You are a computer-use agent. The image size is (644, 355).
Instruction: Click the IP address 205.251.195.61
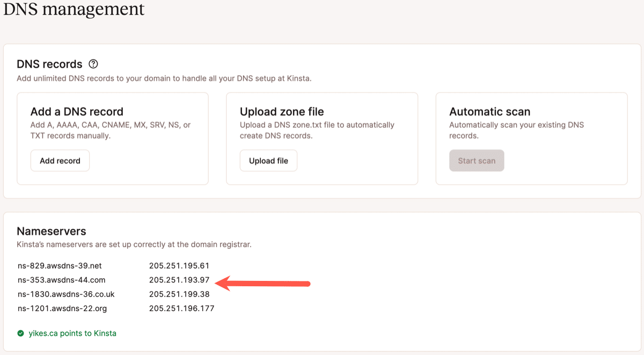point(179,265)
